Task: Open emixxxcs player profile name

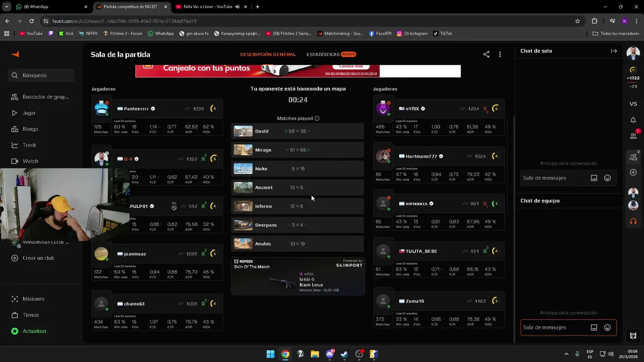Action: [417, 204]
